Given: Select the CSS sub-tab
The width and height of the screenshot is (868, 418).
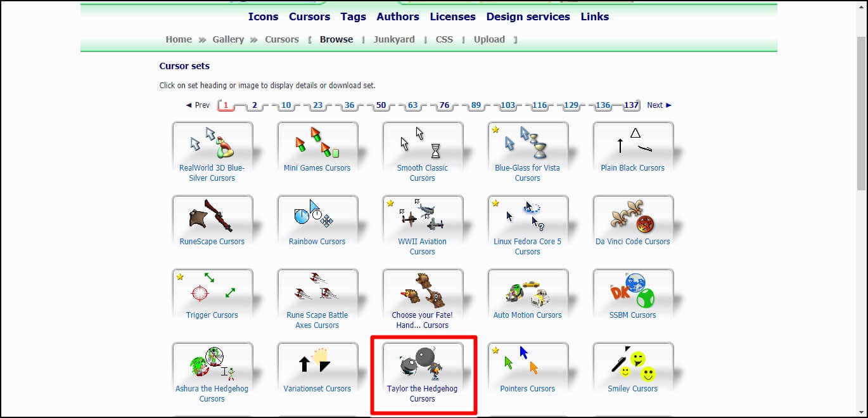Looking at the screenshot, I should click(444, 39).
